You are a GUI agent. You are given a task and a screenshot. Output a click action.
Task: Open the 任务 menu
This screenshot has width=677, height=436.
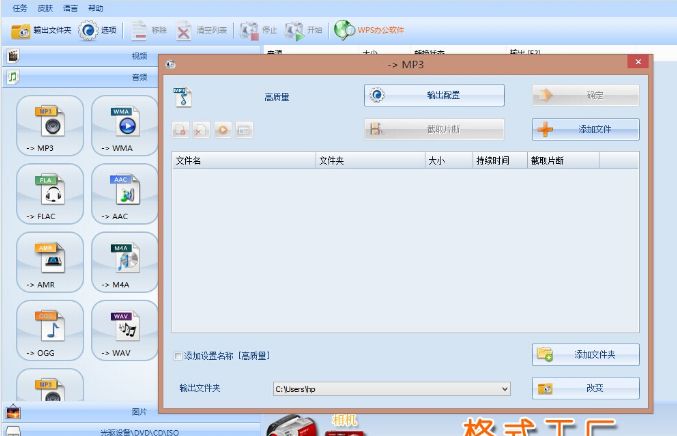(x=20, y=8)
